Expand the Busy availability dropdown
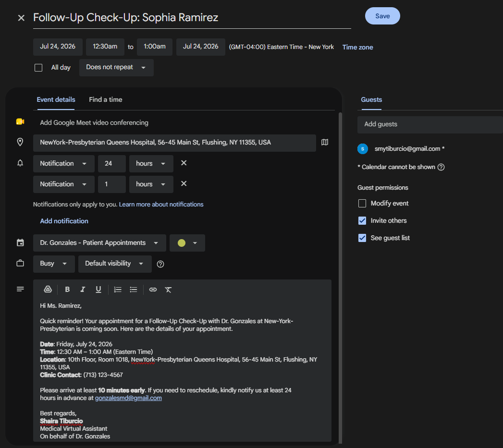Image resolution: width=503 pixels, height=448 pixels. point(54,264)
